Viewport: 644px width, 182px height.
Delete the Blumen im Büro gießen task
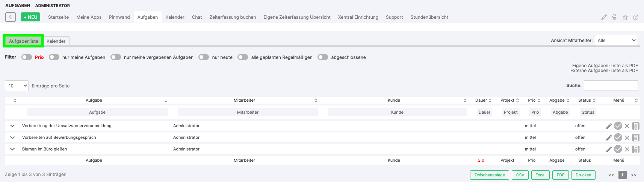tap(627, 149)
